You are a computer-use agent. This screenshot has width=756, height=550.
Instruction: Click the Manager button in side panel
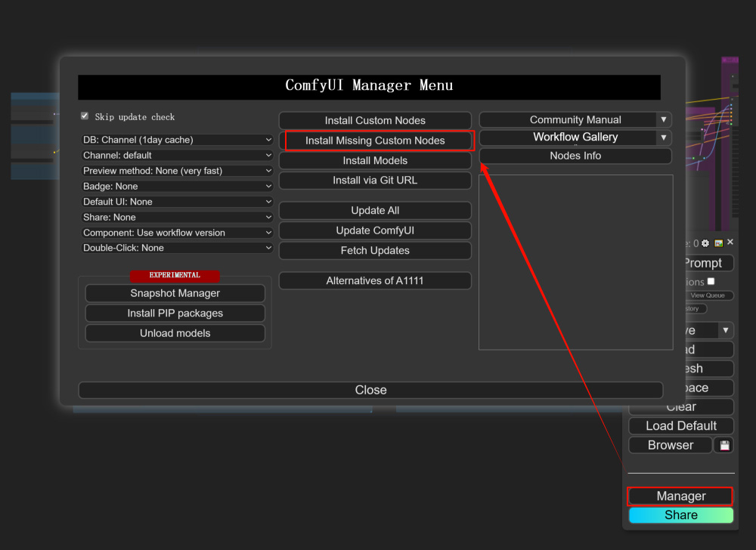pyautogui.click(x=681, y=496)
